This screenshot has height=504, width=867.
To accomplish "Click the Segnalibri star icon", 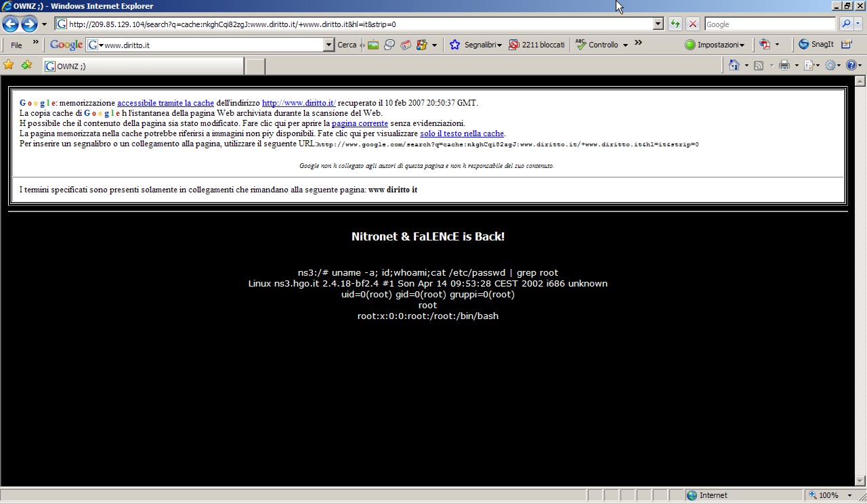I will pos(454,45).
